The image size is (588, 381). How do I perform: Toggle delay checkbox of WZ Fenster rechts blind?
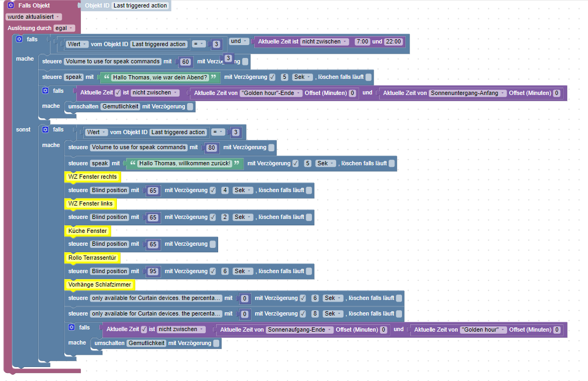click(x=213, y=190)
